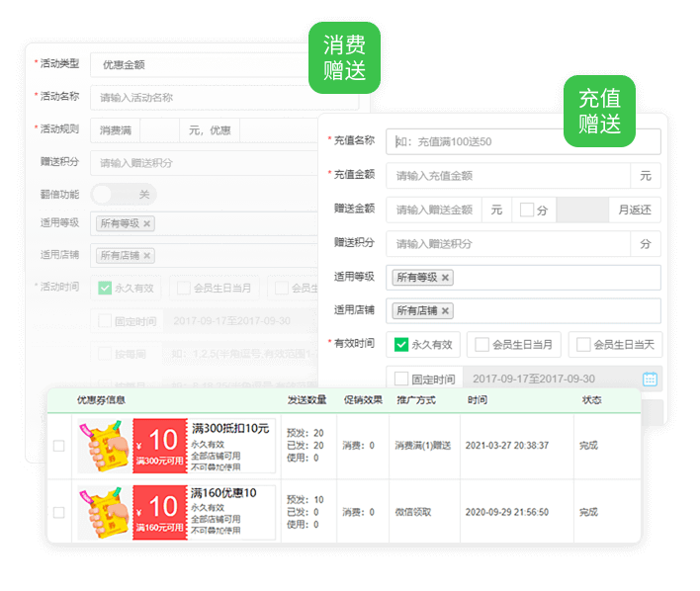
Task: Click the red 10 yuan badge 满160元可用
Action: click(x=160, y=513)
